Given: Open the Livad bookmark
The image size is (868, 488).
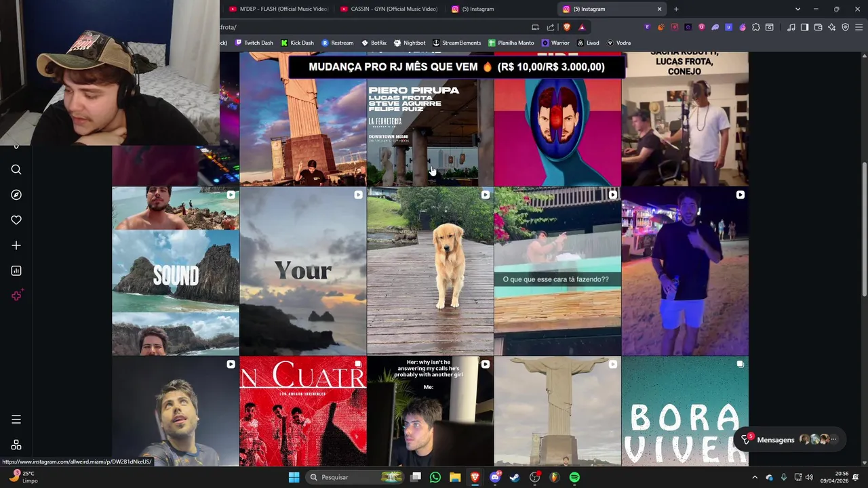Looking at the screenshot, I should [588, 43].
